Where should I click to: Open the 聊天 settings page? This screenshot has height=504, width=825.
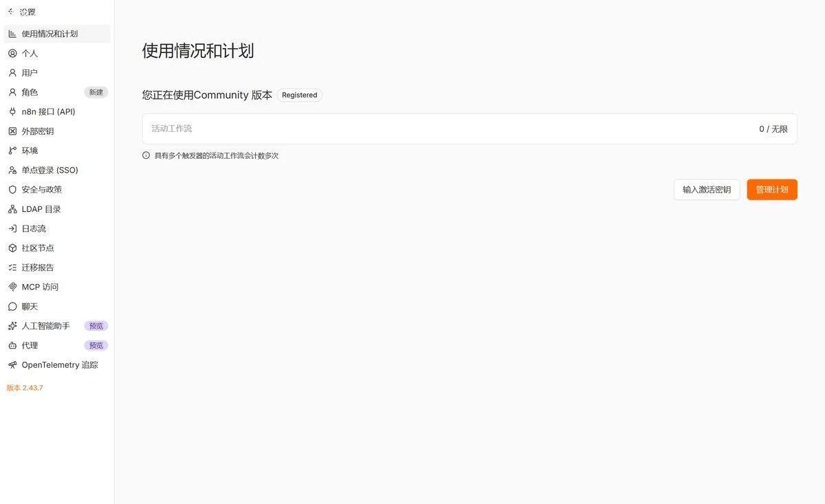coord(57,307)
